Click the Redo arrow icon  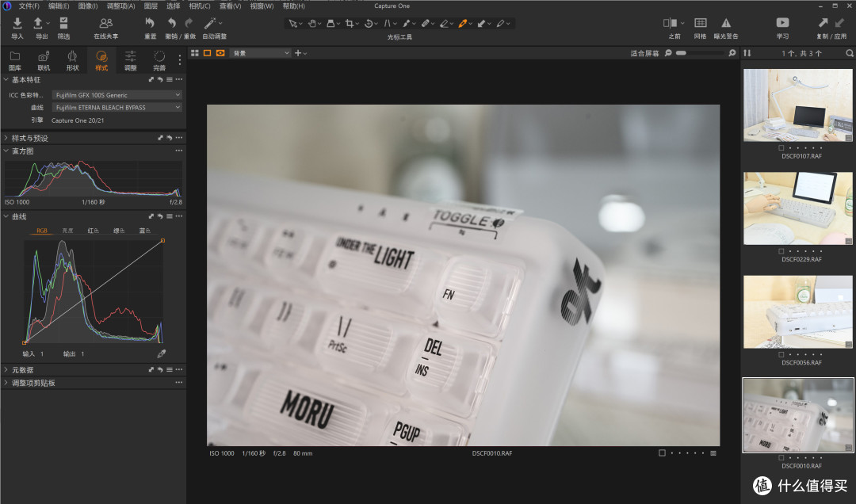[x=189, y=23]
